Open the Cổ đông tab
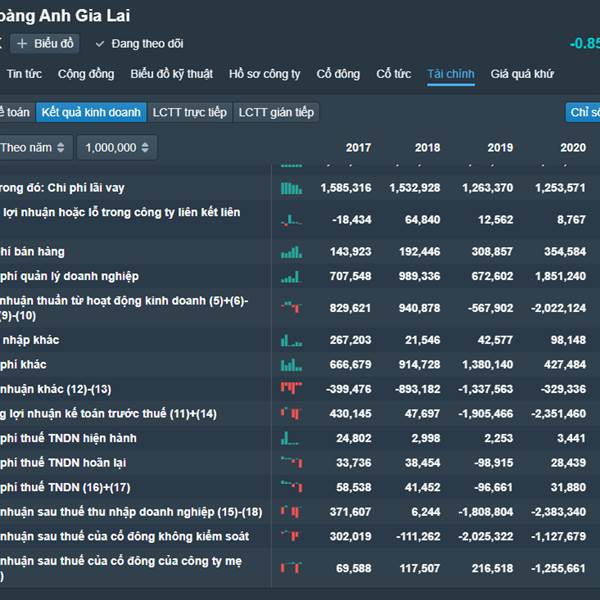Screen dimensions: 600x600 pos(338,74)
